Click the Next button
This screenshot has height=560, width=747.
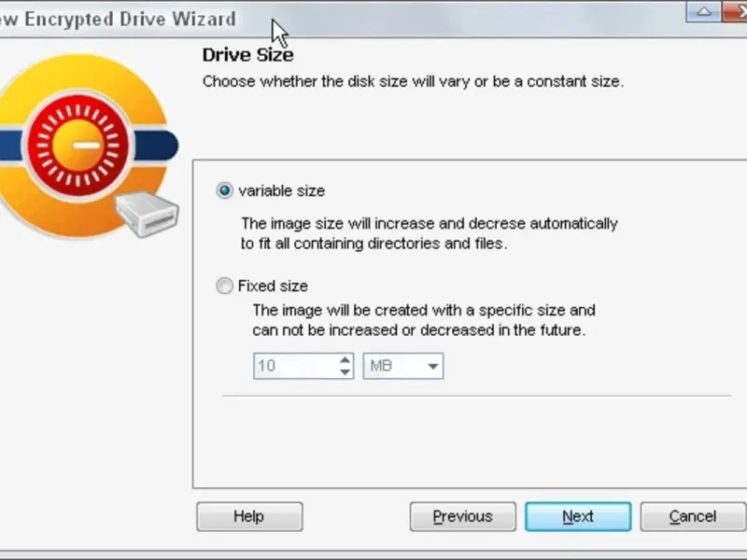(578, 516)
